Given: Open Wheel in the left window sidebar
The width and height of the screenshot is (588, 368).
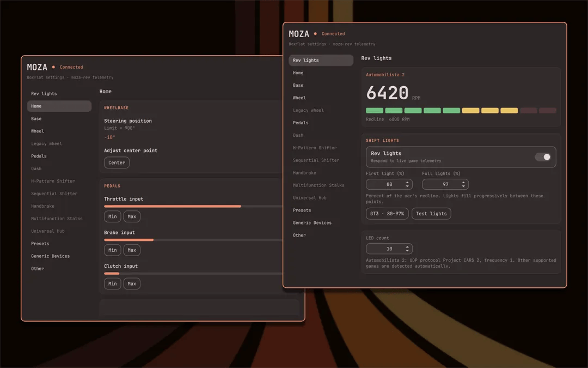Looking at the screenshot, I should click(x=59, y=131).
